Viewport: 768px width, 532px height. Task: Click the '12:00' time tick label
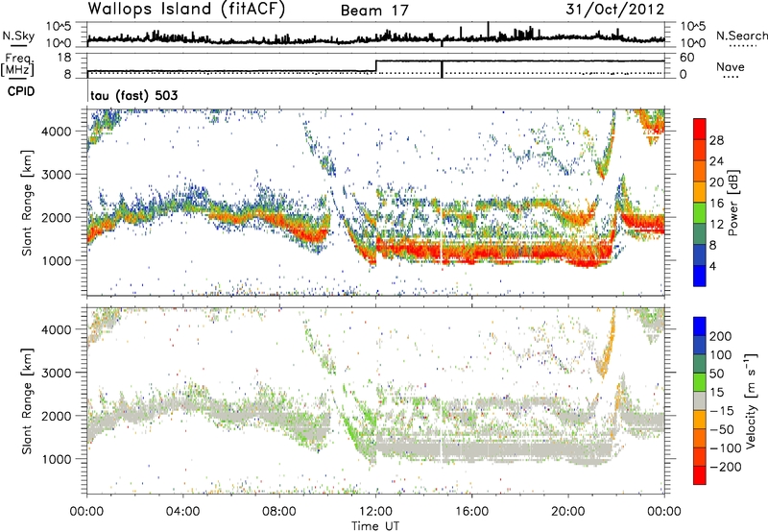tap(375, 512)
